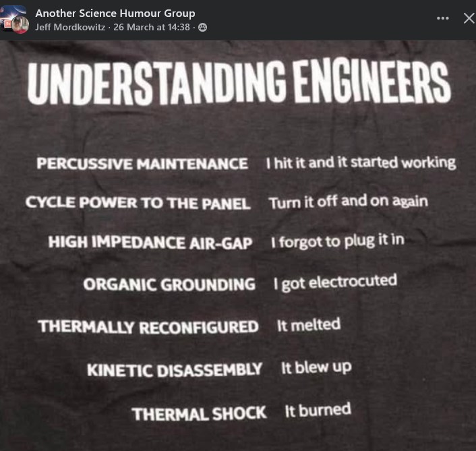Click the PERCUSSIVE MAINTENANCE text in the photo
The image size is (476, 451).
point(142,164)
